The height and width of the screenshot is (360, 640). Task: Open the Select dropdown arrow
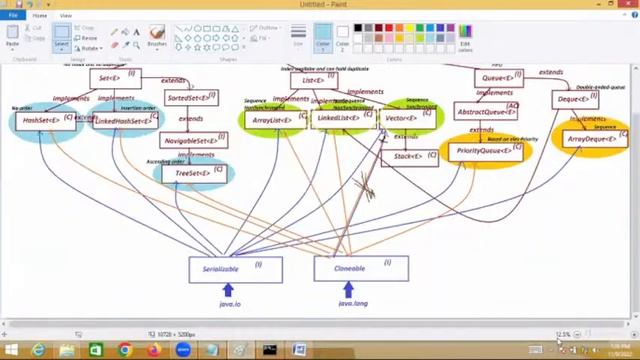coord(62,49)
